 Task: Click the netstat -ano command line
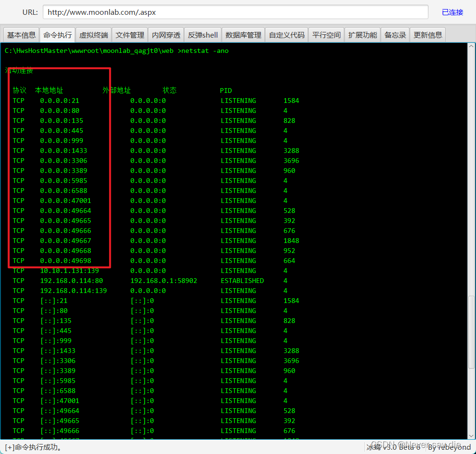pyautogui.click(x=117, y=51)
